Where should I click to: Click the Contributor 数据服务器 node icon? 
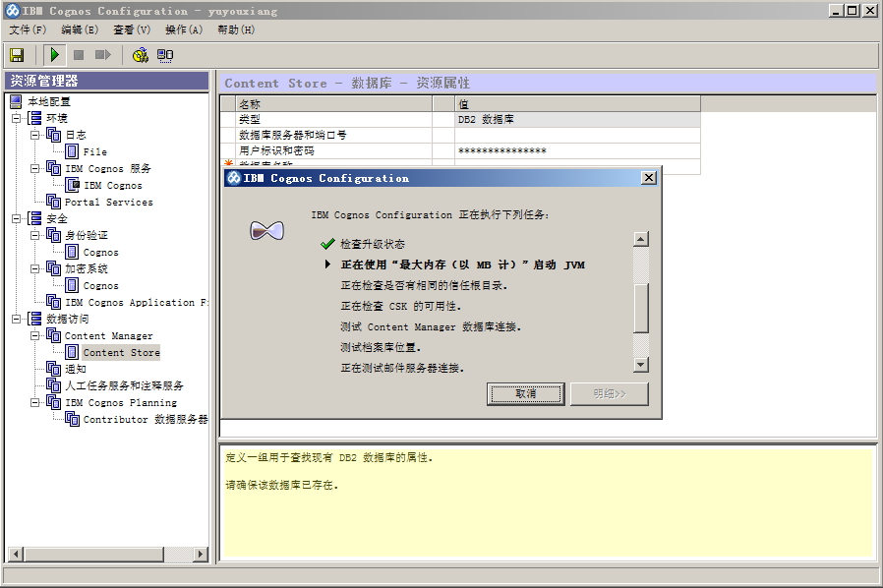coord(72,419)
